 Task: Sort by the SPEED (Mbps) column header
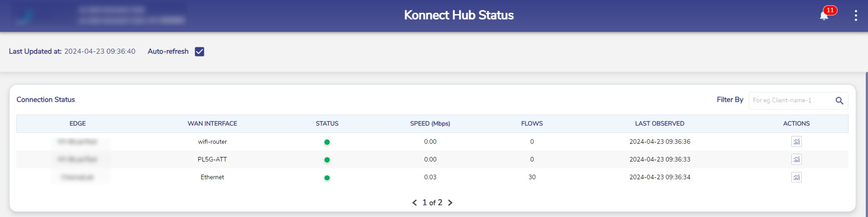tap(430, 124)
